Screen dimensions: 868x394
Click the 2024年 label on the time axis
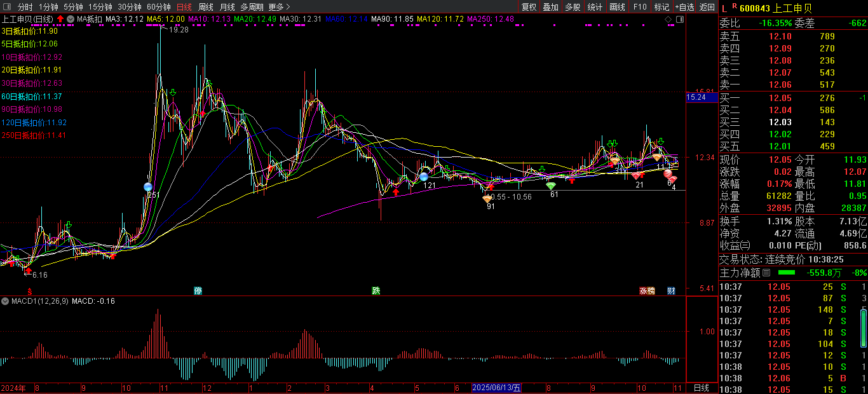tap(13, 388)
